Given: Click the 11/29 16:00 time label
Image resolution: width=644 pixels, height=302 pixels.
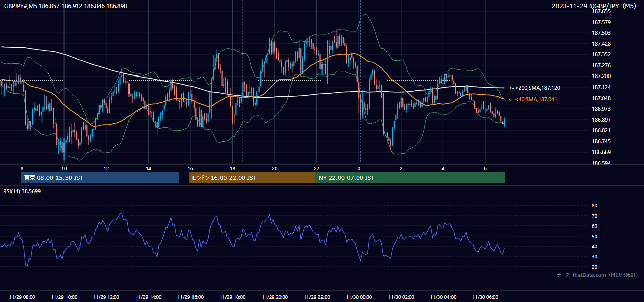Looking at the screenshot, I should pyautogui.click(x=190, y=297).
